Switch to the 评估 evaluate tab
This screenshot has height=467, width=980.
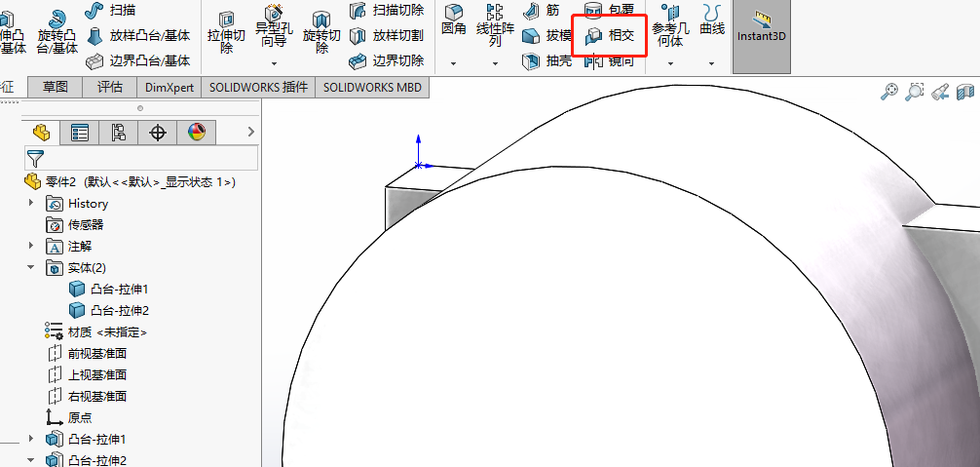point(110,88)
